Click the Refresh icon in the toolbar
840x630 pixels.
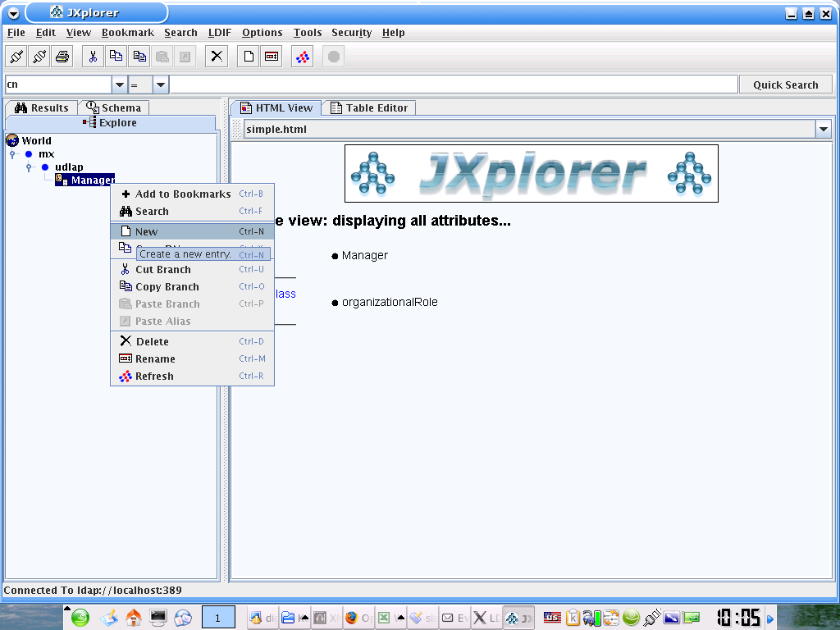click(x=302, y=57)
